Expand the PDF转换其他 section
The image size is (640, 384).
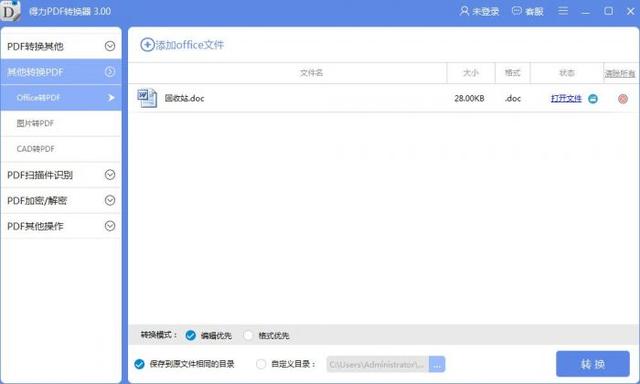tap(61, 46)
